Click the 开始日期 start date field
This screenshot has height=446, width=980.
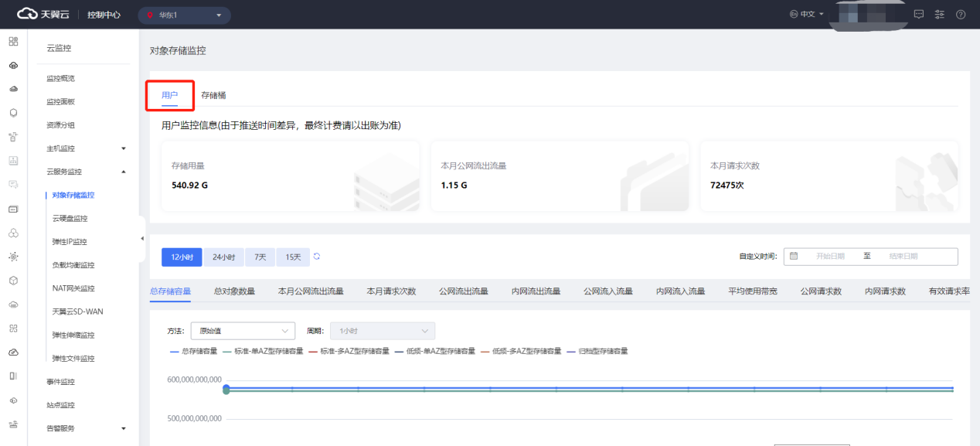click(829, 257)
